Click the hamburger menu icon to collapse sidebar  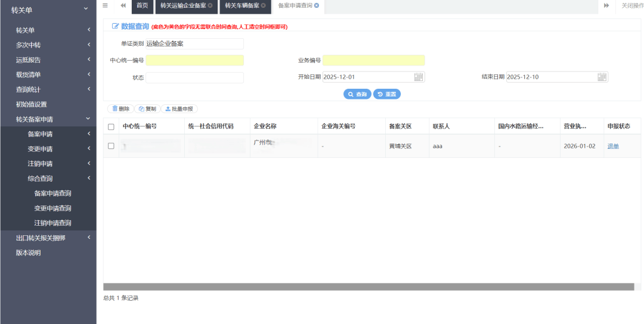(x=105, y=5)
